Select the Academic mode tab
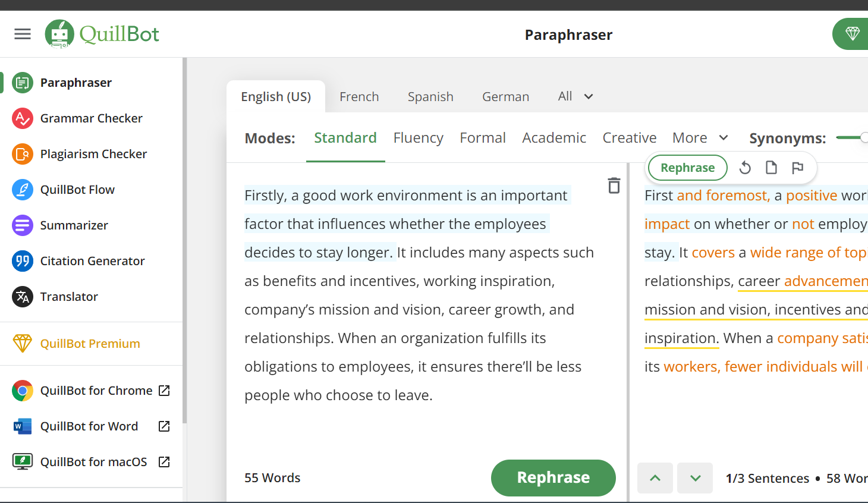Viewport: 868px width, 503px height. coord(553,138)
